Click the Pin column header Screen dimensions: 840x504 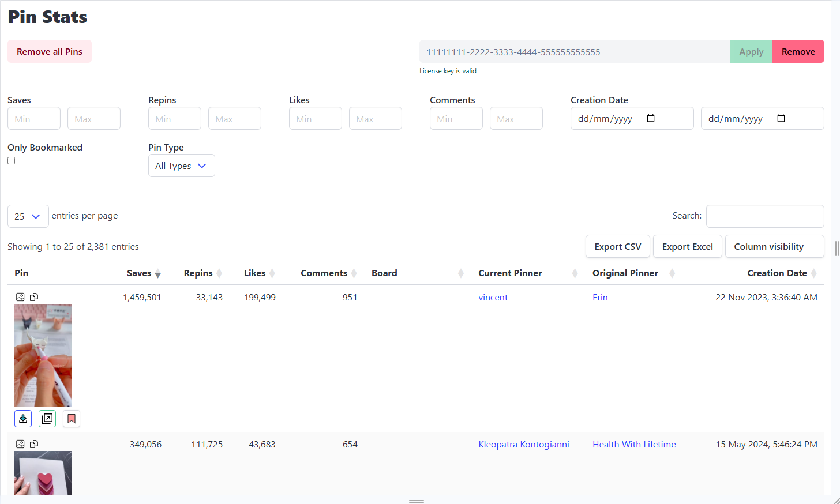click(x=21, y=273)
